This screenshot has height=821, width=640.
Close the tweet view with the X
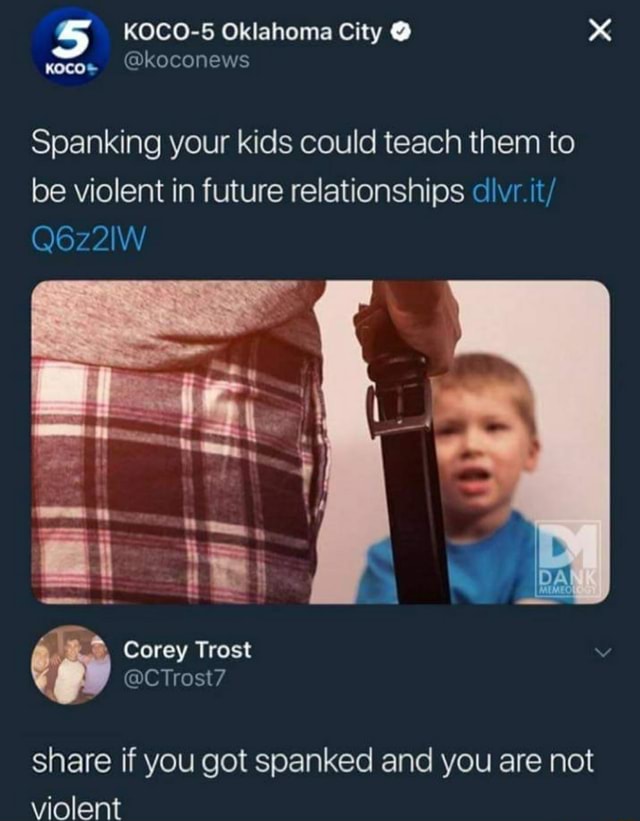[599, 31]
